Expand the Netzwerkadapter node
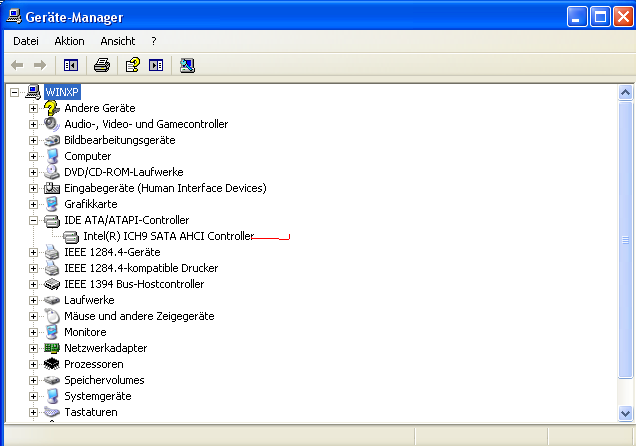Image resolution: width=636 pixels, height=446 pixels. click(x=33, y=348)
